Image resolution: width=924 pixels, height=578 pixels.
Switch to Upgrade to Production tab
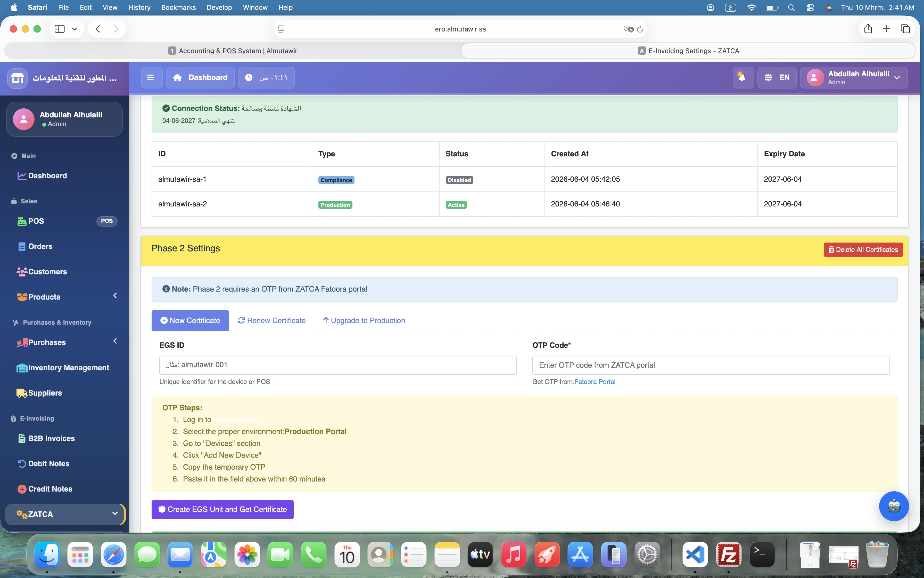[x=364, y=320]
